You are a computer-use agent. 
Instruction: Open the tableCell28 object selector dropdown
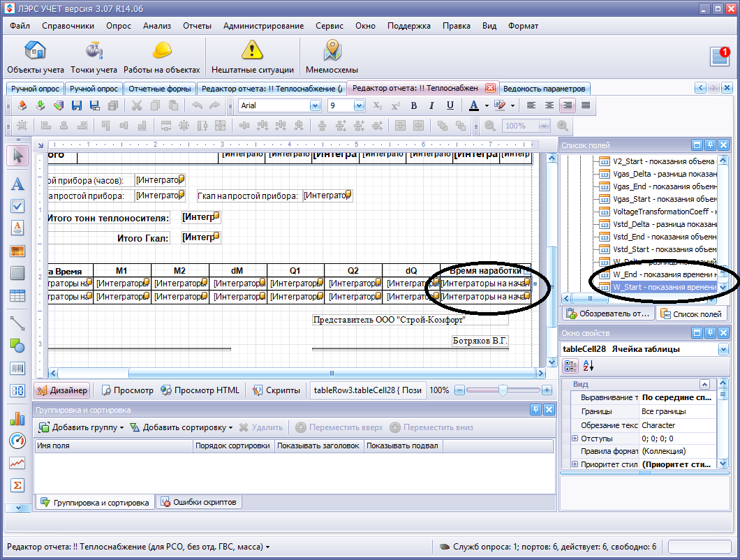click(x=723, y=349)
